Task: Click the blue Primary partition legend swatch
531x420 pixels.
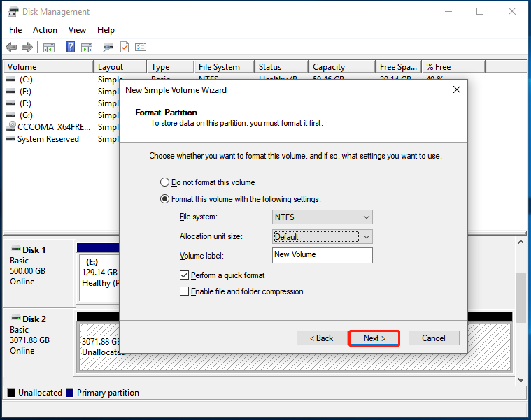Action: [x=70, y=392]
